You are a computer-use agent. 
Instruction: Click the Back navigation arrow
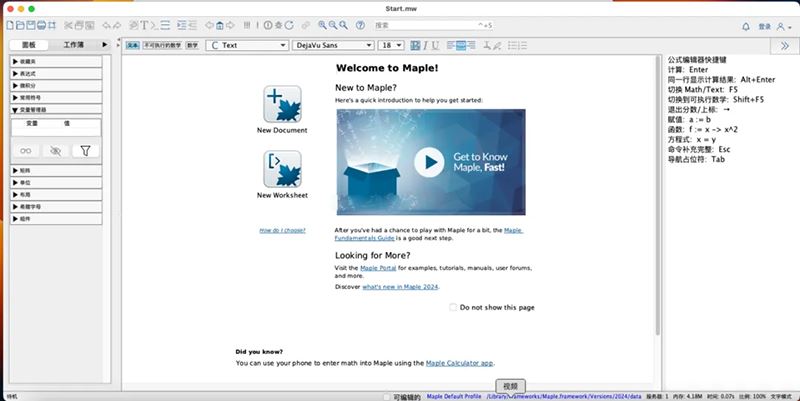[x=209, y=25]
